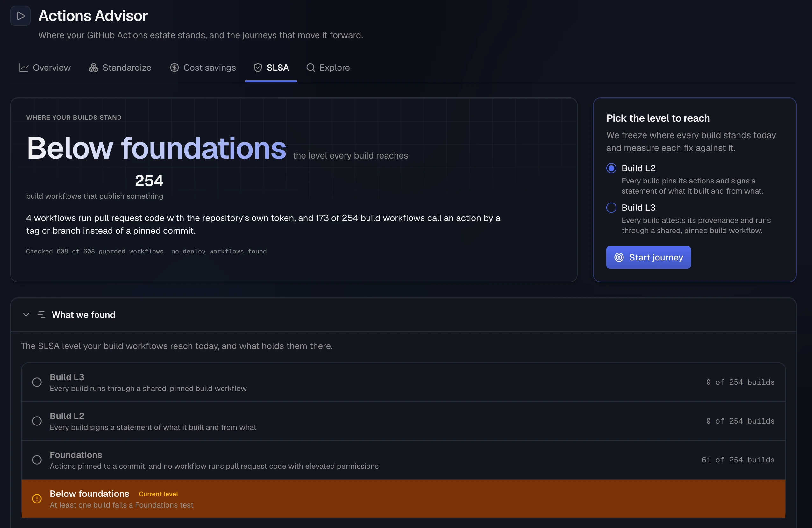Open the Explore tab
The image size is (812, 528).
(x=328, y=68)
